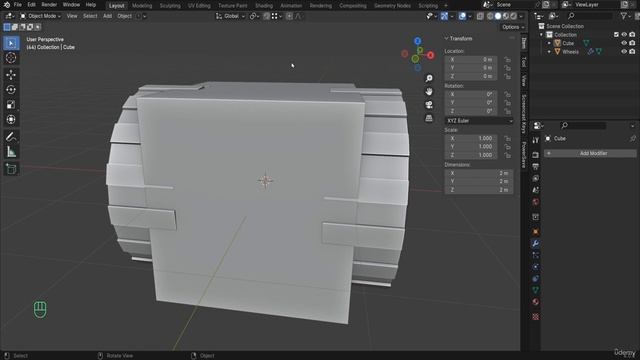Switch perspective/orthographic grid icon
The image size is (640, 360).
429,118
